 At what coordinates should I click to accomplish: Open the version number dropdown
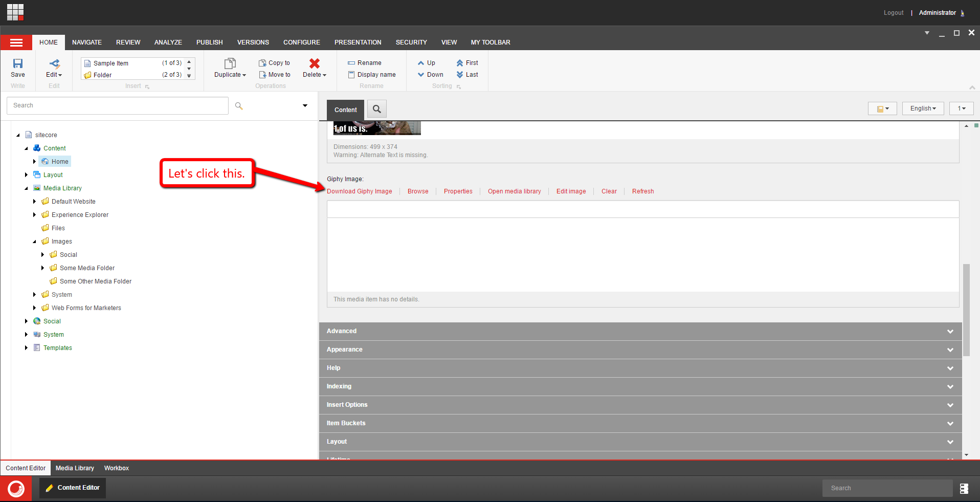click(x=961, y=108)
